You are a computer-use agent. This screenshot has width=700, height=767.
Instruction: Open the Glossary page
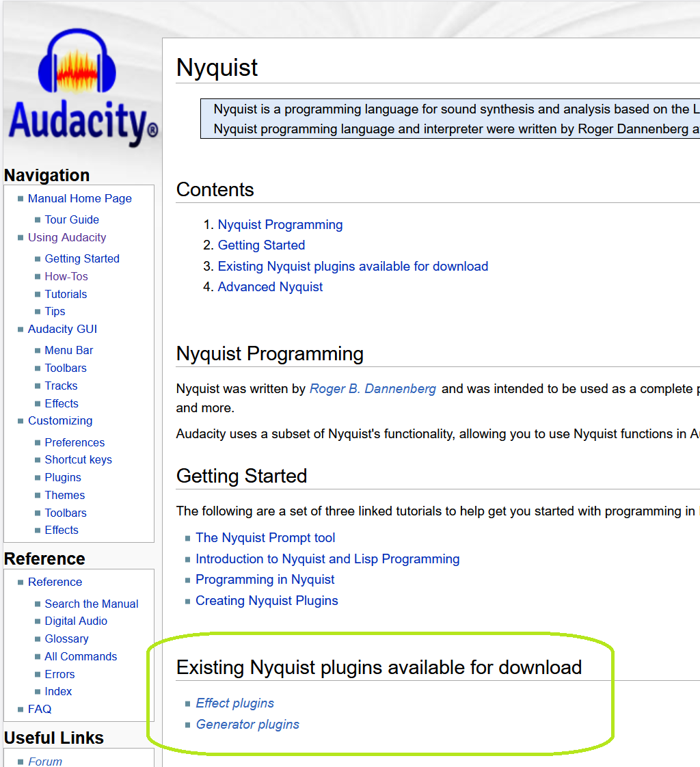tap(66, 638)
